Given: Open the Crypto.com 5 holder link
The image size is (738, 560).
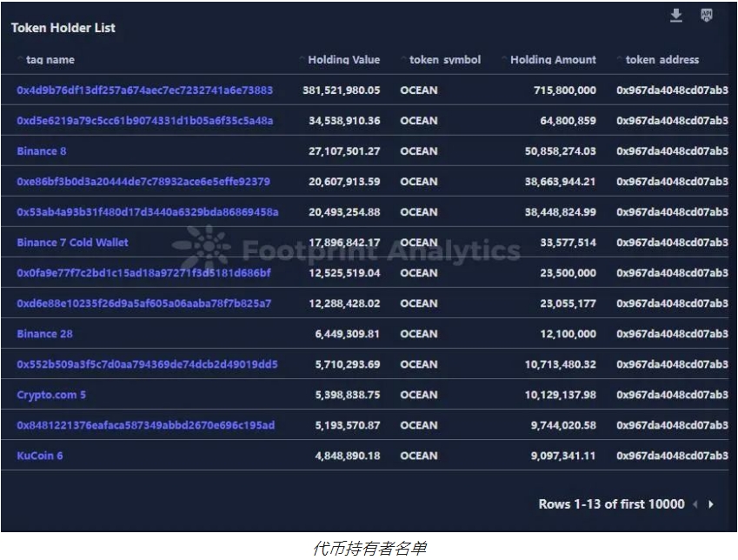Looking at the screenshot, I should tap(51, 395).
